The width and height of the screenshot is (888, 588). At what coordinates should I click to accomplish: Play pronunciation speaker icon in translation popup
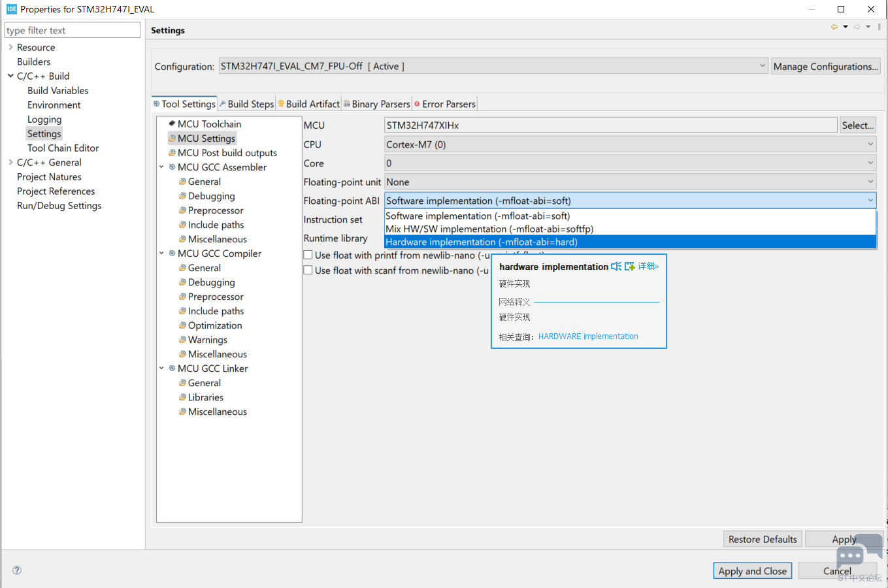pos(616,267)
